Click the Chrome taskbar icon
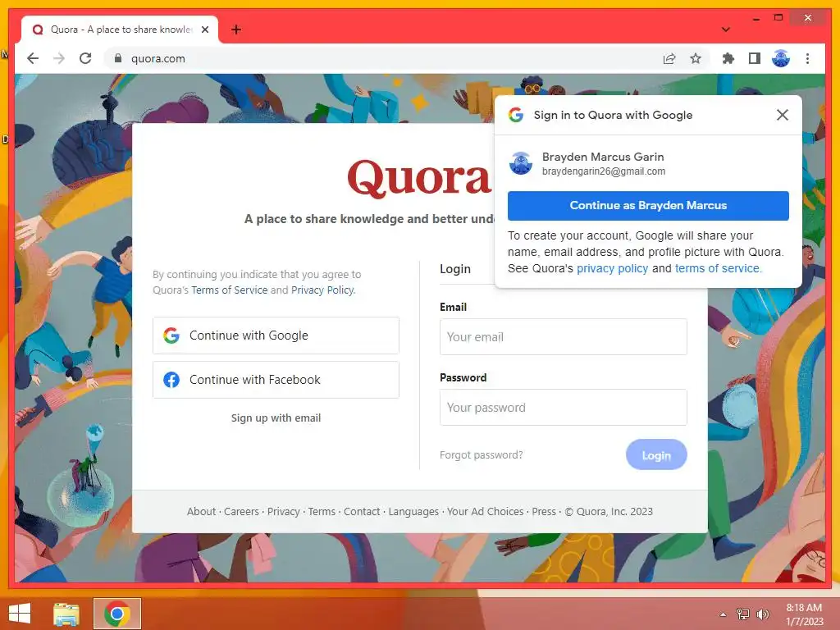Viewport: 840px width, 630px height. point(117,614)
